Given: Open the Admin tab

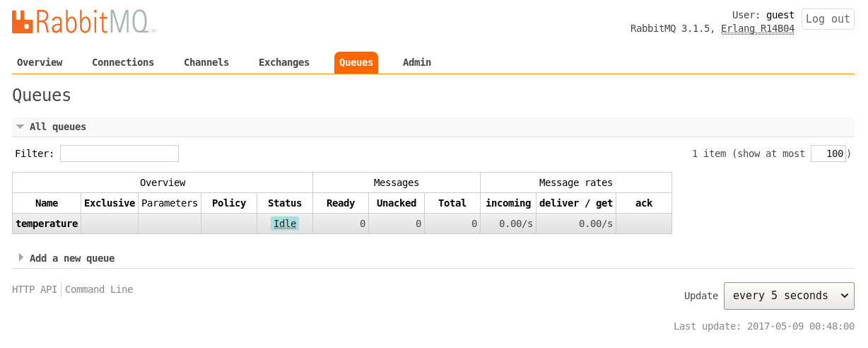Looking at the screenshot, I should click(417, 62).
